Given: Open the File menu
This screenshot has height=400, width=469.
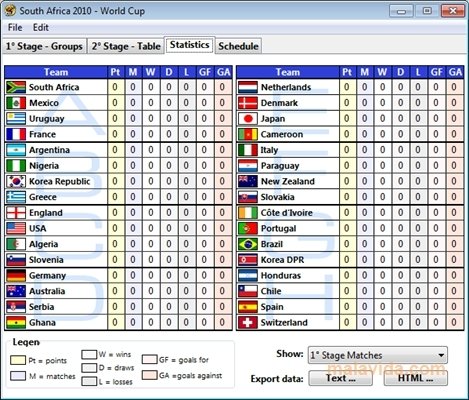Looking at the screenshot, I should (15, 27).
